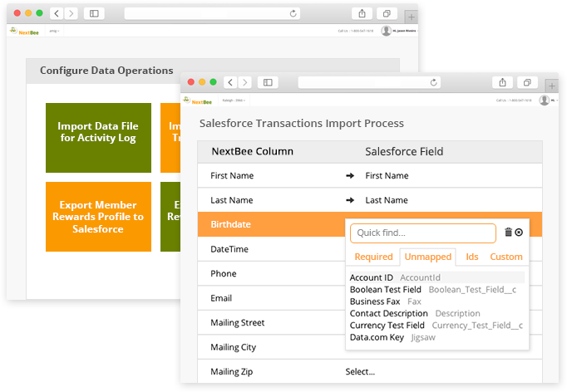Screen dimensions: 567x392
Task: Toggle sidebar icon in rear browser window
Action: click(x=94, y=13)
